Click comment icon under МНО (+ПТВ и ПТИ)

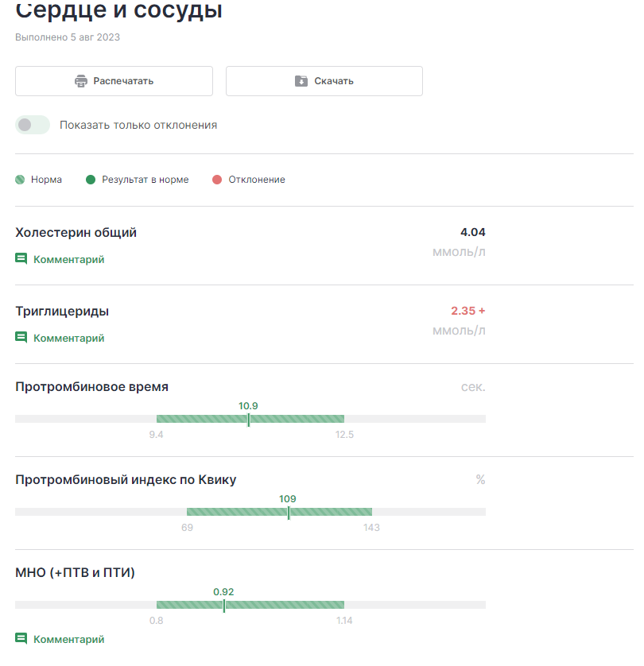(21, 639)
